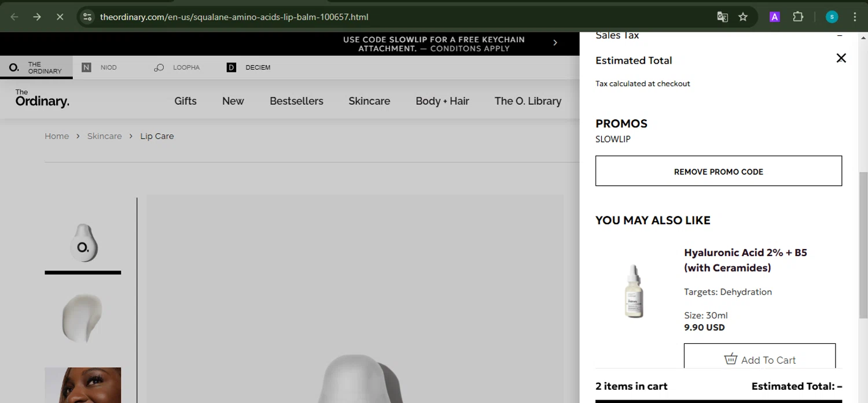Viewport: 868px width, 403px height.
Task: Click the SLOWLIP promo banner text
Action: pyautogui.click(x=434, y=44)
